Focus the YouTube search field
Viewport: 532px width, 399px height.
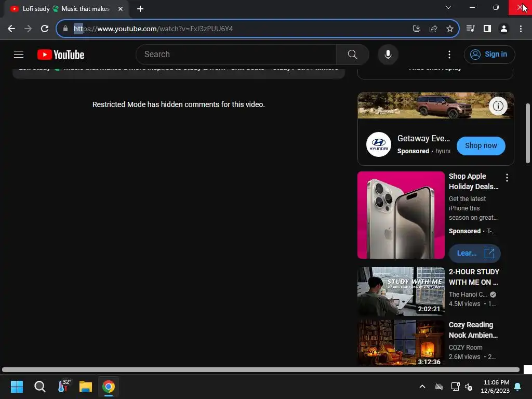(236, 54)
